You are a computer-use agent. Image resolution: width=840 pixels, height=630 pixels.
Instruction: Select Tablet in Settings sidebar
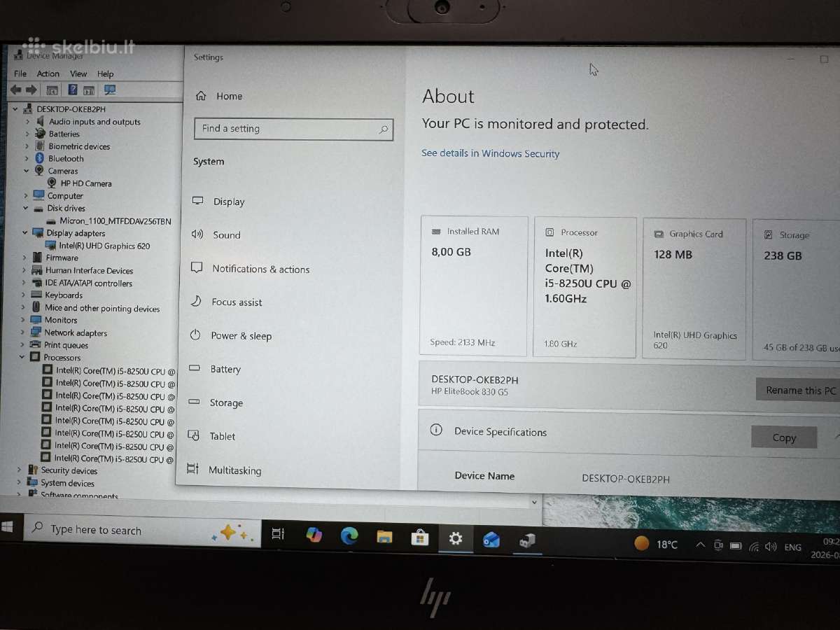click(x=212, y=436)
